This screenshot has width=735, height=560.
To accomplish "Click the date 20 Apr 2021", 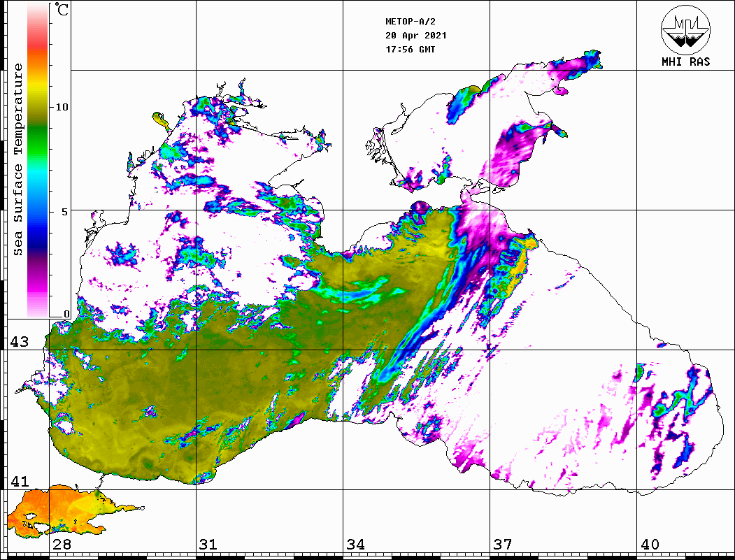I will pyautogui.click(x=416, y=36).
